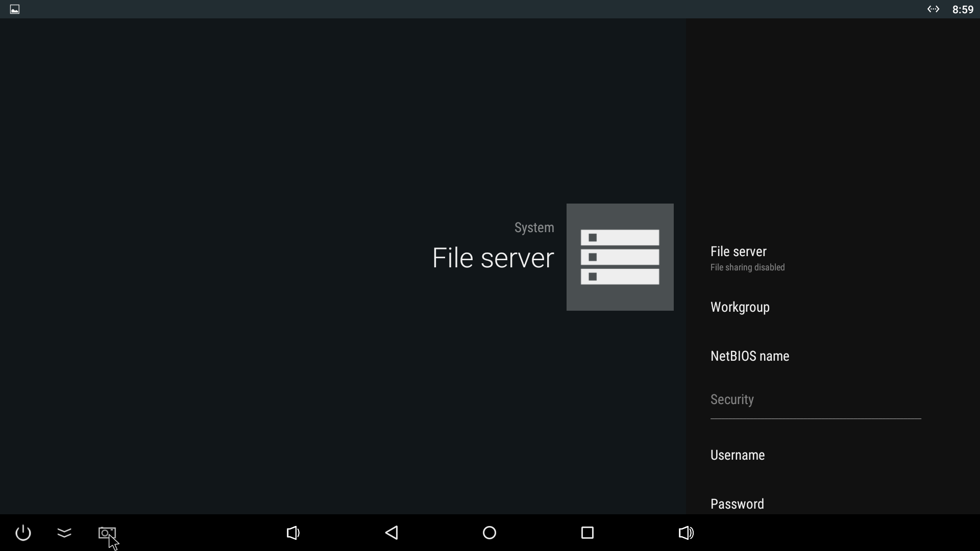Open the File server sharing setting
Image resolution: width=980 pixels, height=551 pixels.
816,258
